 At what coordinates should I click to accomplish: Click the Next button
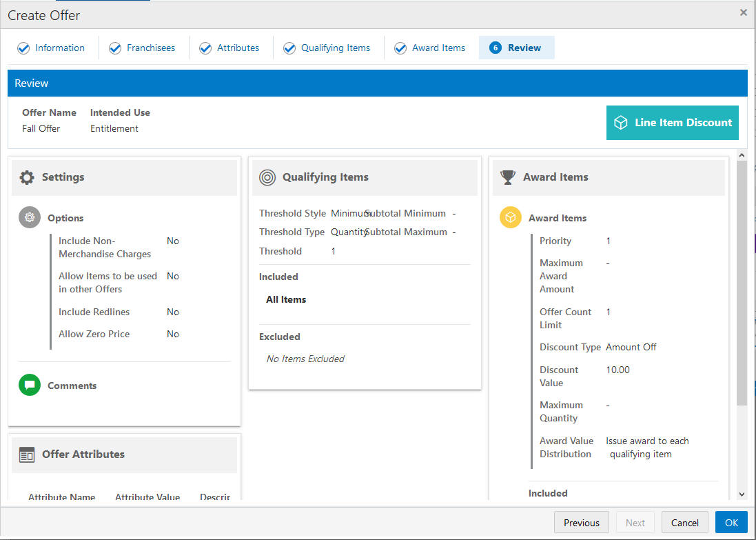pyautogui.click(x=635, y=523)
